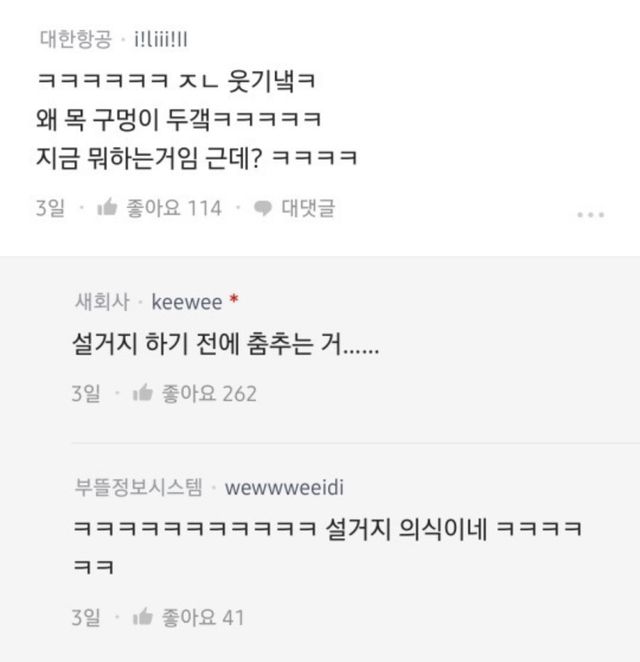640x662 pixels.
Task: Open the three-dot more options menu
Action: [591, 215]
